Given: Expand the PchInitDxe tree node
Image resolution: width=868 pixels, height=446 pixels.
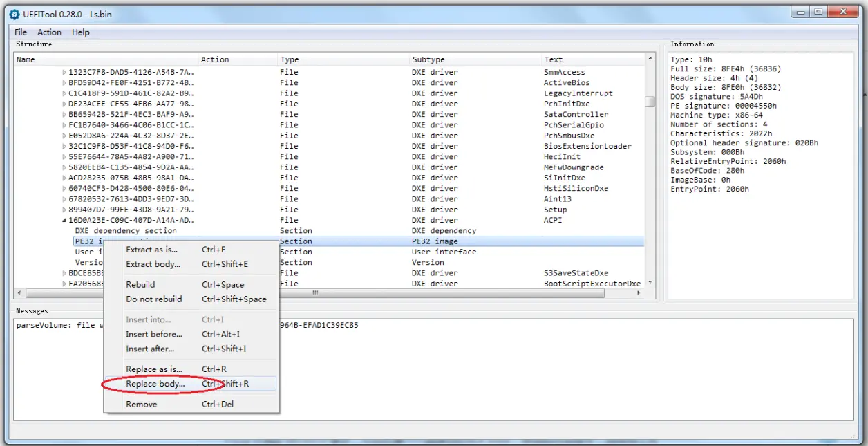Looking at the screenshot, I should pyautogui.click(x=64, y=104).
